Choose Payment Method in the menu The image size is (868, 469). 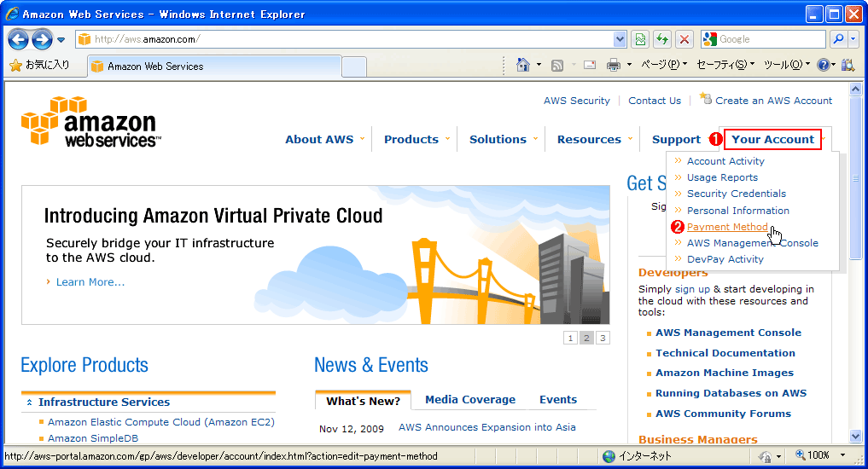point(727,227)
